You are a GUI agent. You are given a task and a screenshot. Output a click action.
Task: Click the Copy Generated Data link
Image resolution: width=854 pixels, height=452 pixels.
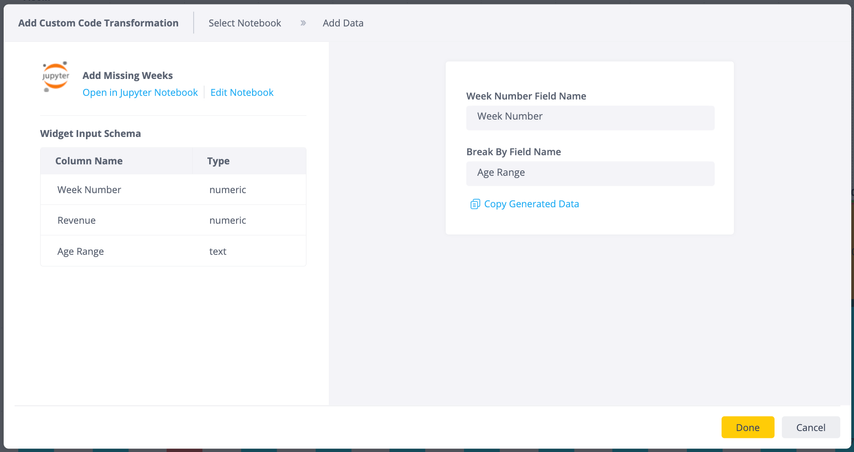[531, 204]
